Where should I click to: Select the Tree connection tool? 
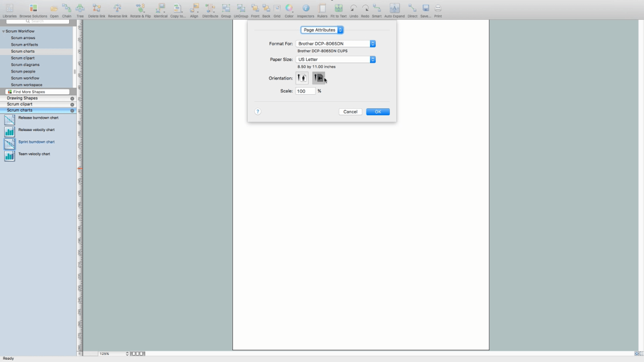tap(80, 9)
